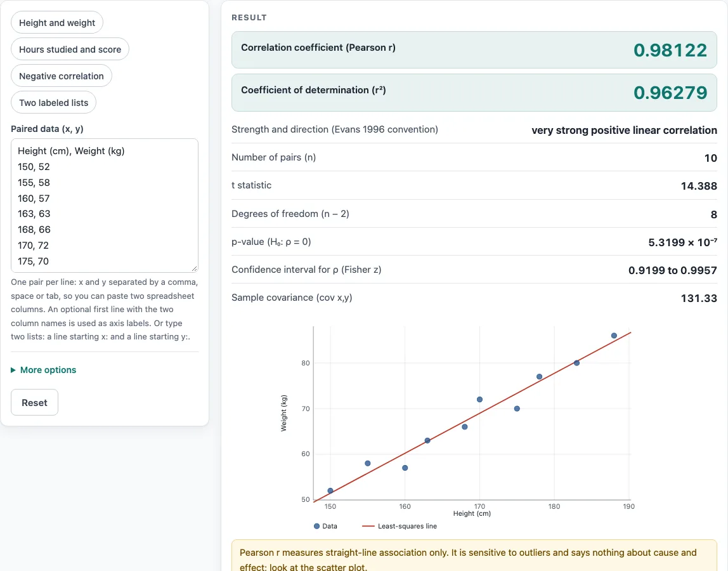Select the Negative correlation example
728x571 pixels.
62,75
